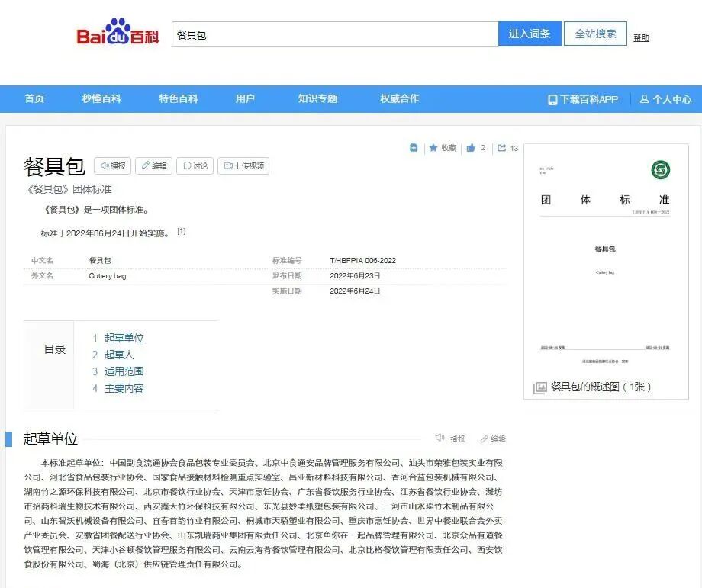
Task: Share the entry via the share icon
Action: tap(504, 149)
